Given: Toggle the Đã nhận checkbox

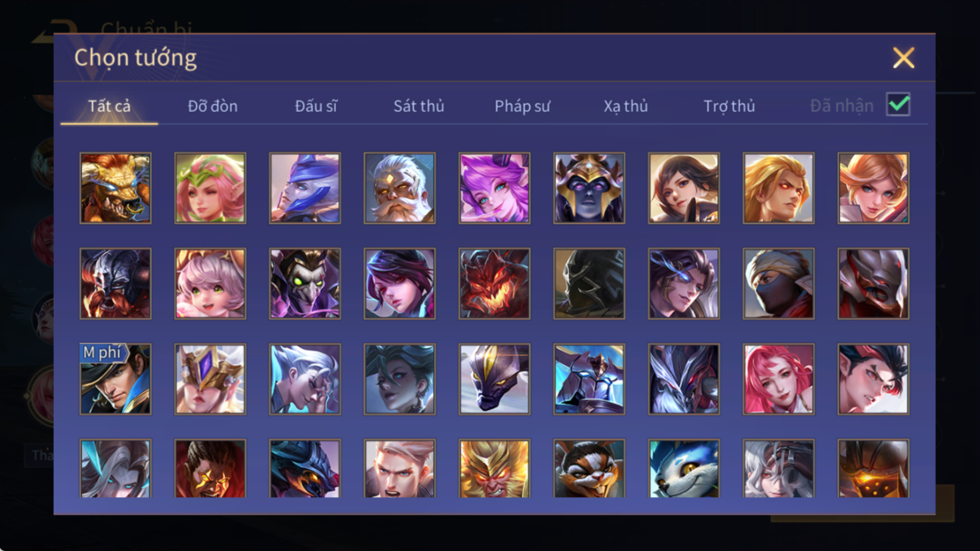Looking at the screenshot, I should [898, 105].
